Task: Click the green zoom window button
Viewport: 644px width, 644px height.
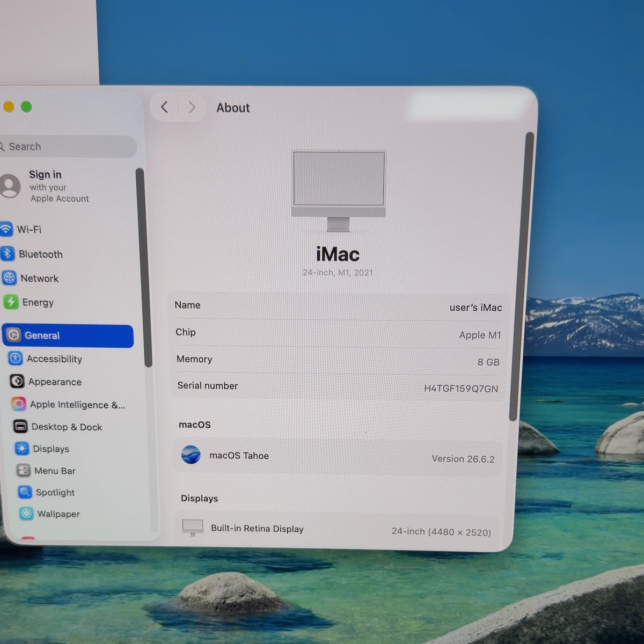Action: (26, 107)
